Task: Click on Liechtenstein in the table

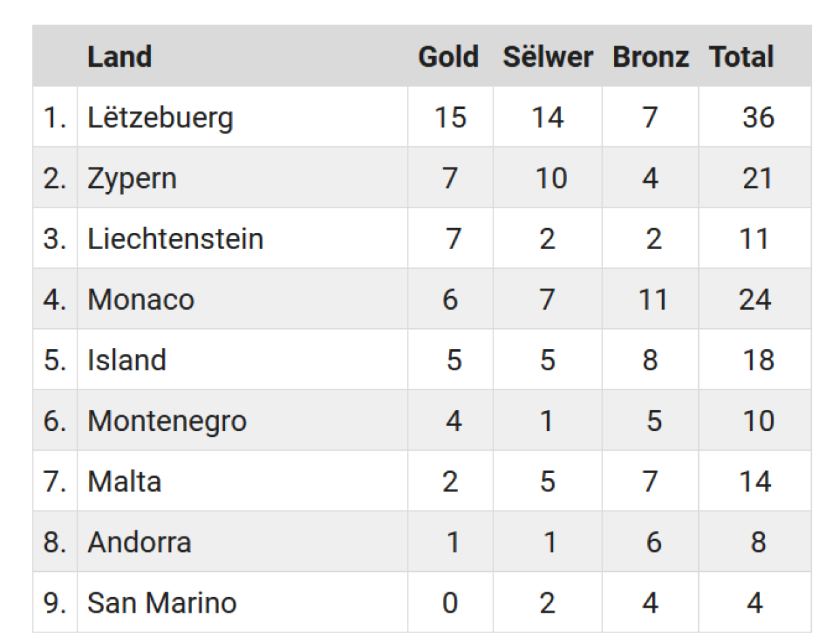Action: [x=176, y=239]
